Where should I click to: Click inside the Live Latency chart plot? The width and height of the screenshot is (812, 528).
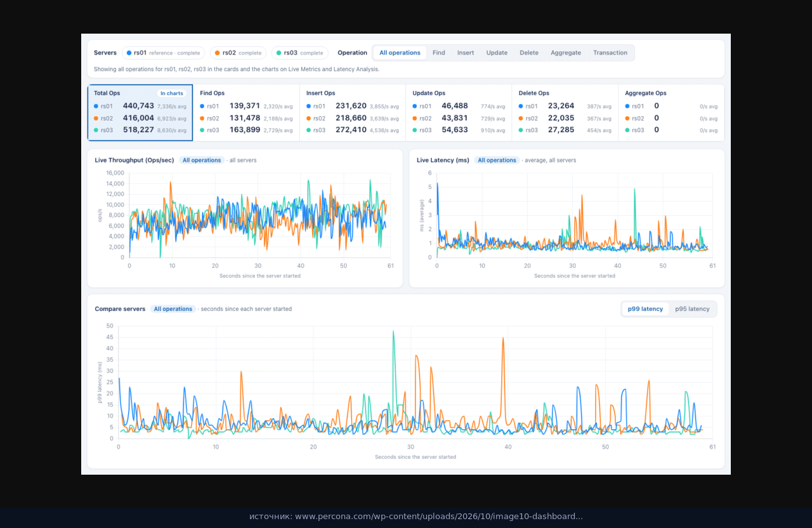coord(575,215)
